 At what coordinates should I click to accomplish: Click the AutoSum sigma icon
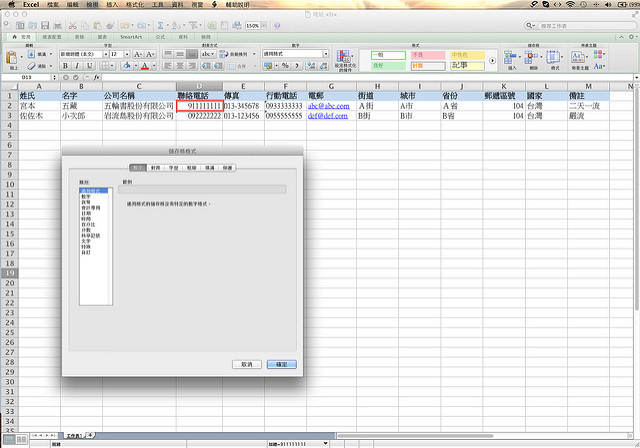point(160,25)
